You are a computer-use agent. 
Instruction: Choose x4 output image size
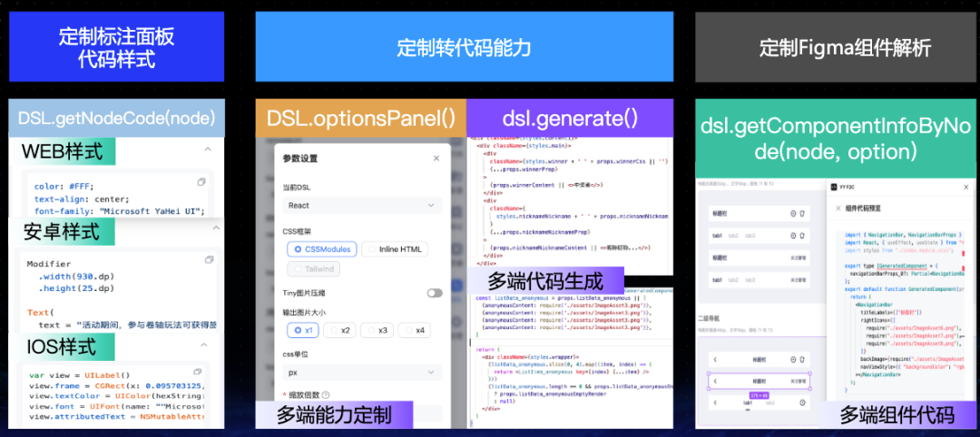[x=415, y=330]
